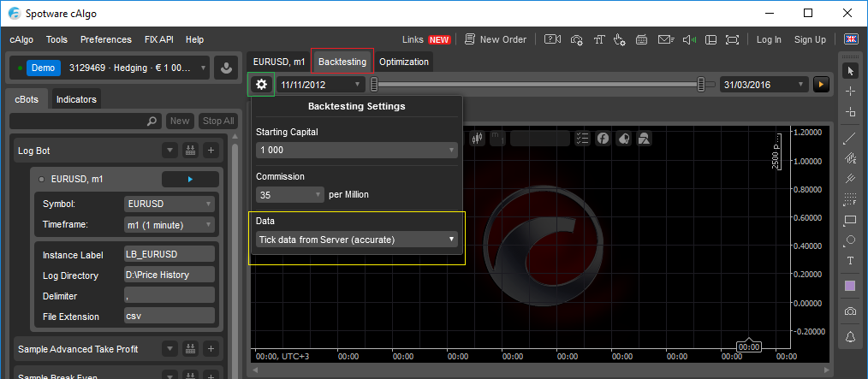
Task: Open the Starting Capital 1 000 dropdown
Action: pyautogui.click(x=357, y=150)
